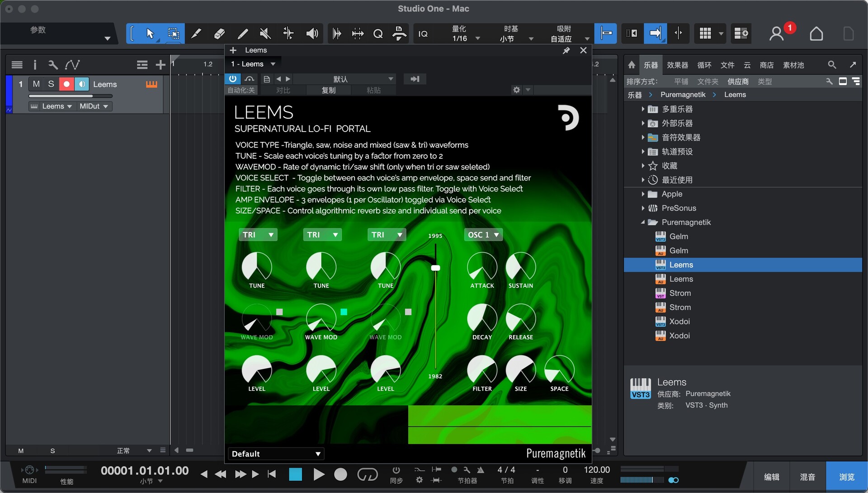Select the Range tool in the toolbar
Screen dimensions: 868x493
pos(173,33)
